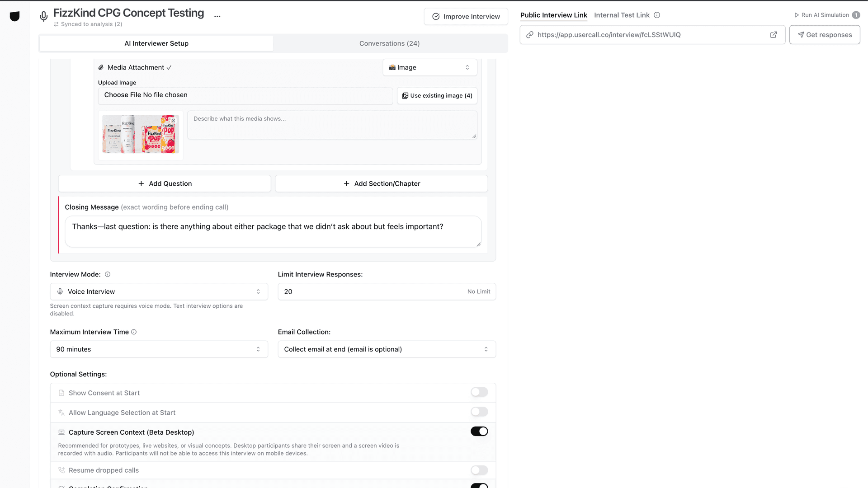Click the sync arrows icon by Synced to analysis
Image resolution: width=868 pixels, height=488 pixels.
click(x=56, y=24)
